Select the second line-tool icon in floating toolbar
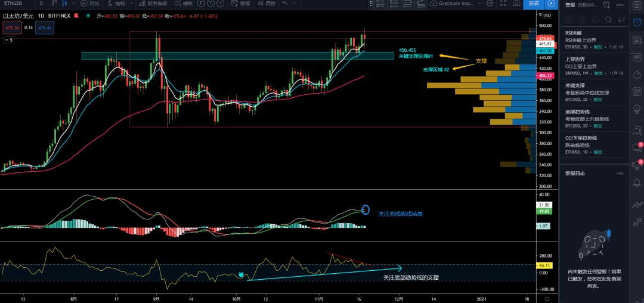The height and width of the screenshot is (303, 644). (394, 4)
